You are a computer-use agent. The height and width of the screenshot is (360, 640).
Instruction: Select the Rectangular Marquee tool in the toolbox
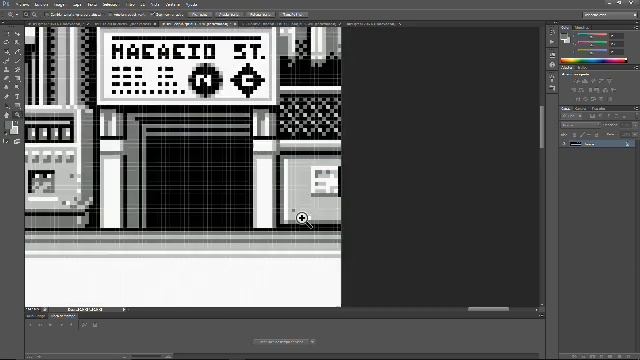pyautogui.click(x=7, y=33)
